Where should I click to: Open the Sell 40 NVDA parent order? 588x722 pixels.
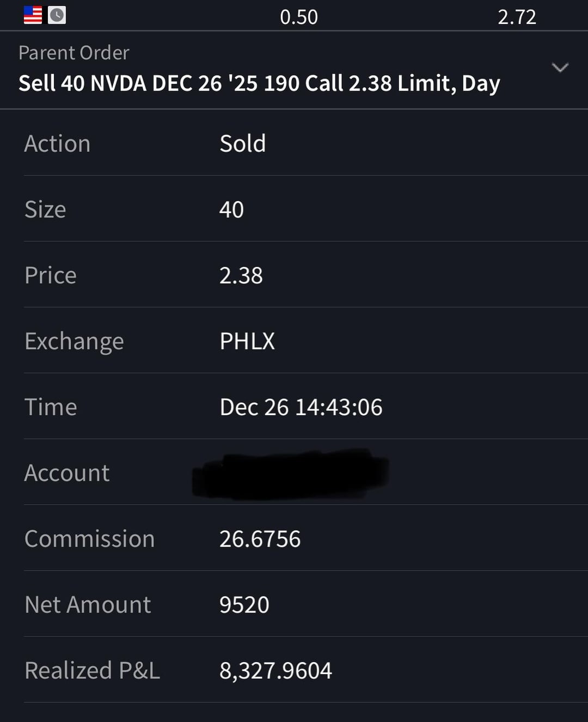[259, 83]
